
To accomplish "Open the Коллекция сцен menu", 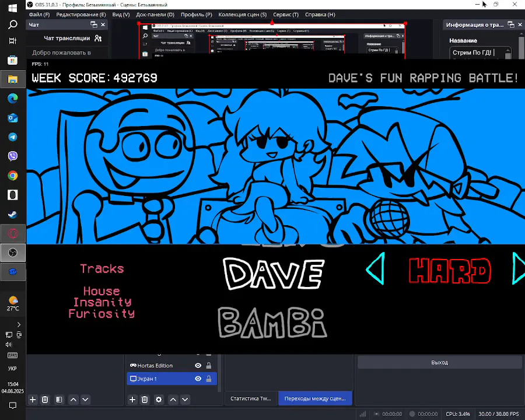I will pyautogui.click(x=243, y=15).
